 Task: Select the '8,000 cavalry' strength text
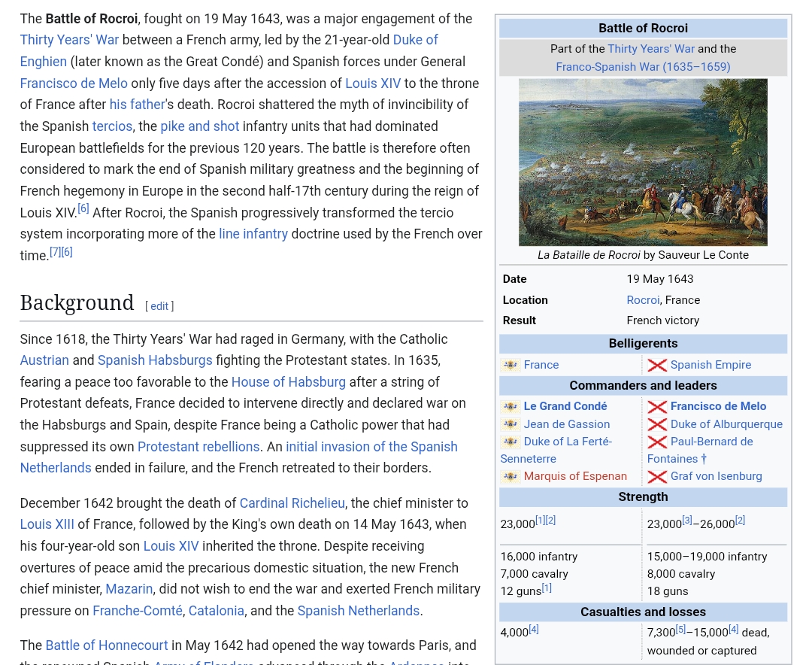tap(681, 574)
